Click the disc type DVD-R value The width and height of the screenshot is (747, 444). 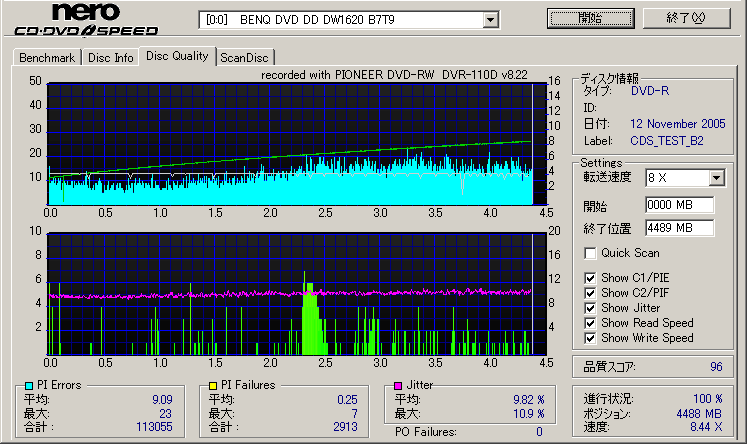click(x=650, y=91)
